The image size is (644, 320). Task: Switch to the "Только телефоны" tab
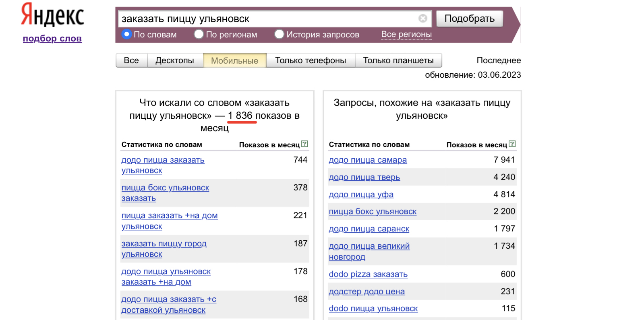310,60
